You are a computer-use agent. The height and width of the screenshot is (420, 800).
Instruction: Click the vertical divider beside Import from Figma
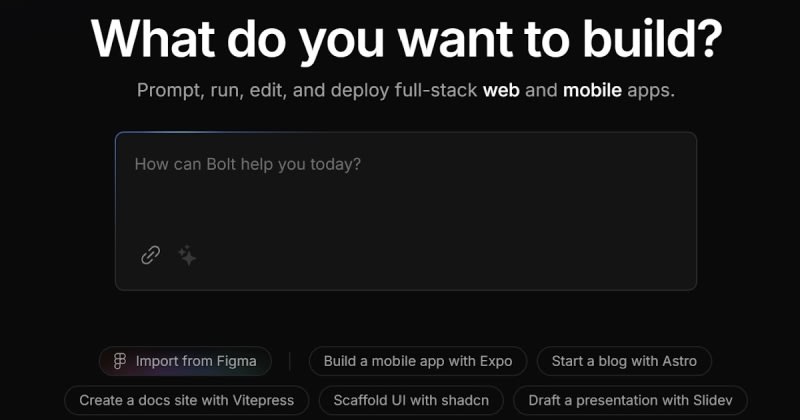coord(290,361)
